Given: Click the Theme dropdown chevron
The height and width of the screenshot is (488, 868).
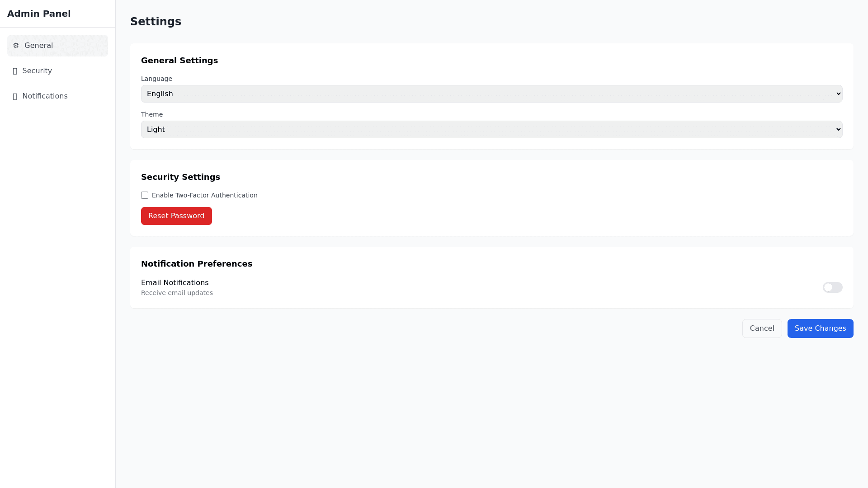Looking at the screenshot, I should pyautogui.click(x=838, y=130).
